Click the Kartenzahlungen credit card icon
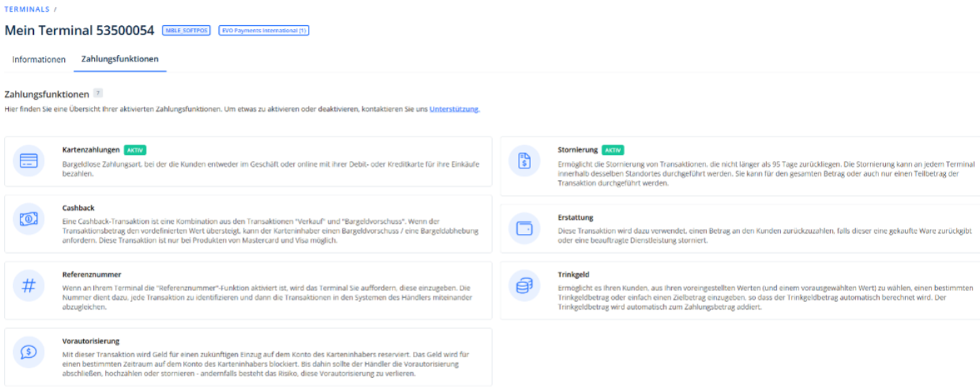This screenshot has width=980, height=388. 29,162
